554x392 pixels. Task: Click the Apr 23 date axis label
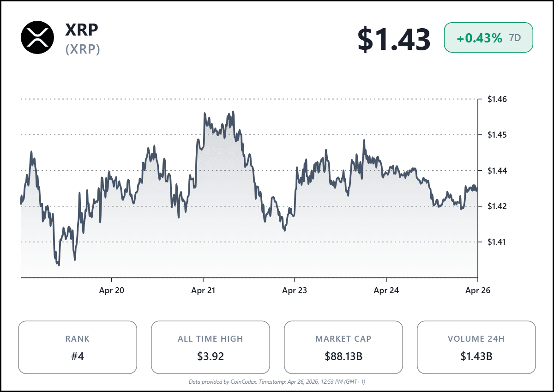(x=295, y=290)
